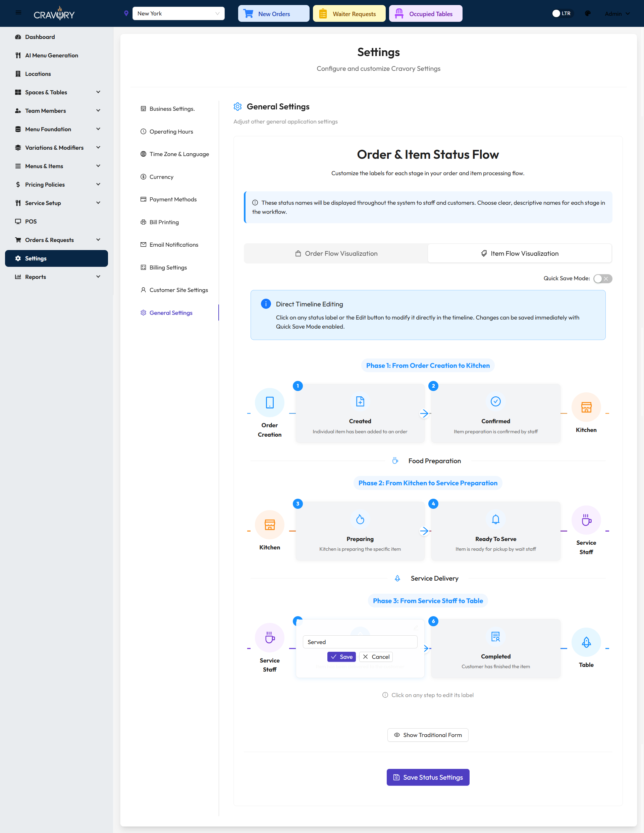Open the New York location dropdown
The height and width of the screenshot is (833, 644).
click(x=178, y=13)
